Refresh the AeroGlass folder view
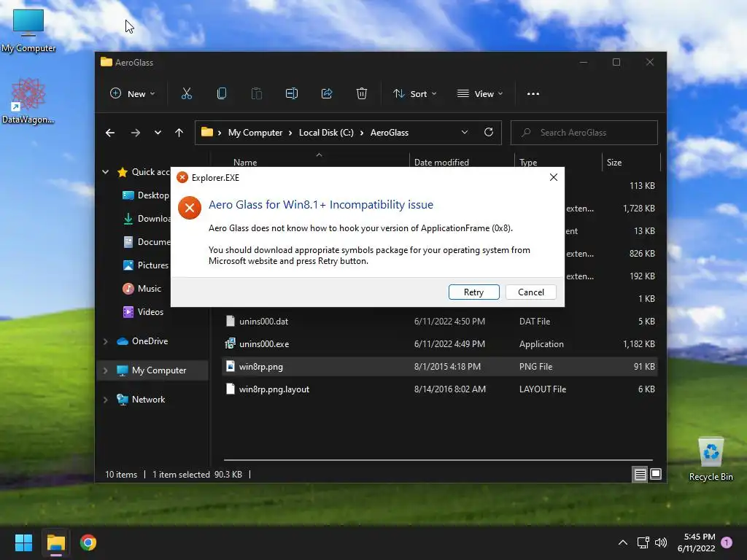Screen dimensions: 747x560 [489, 133]
